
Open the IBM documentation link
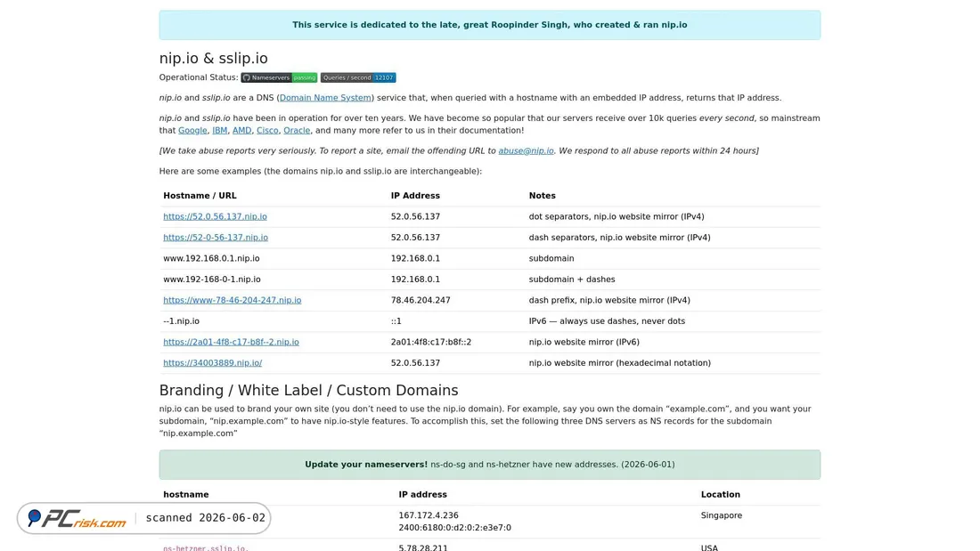click(219, 131)
